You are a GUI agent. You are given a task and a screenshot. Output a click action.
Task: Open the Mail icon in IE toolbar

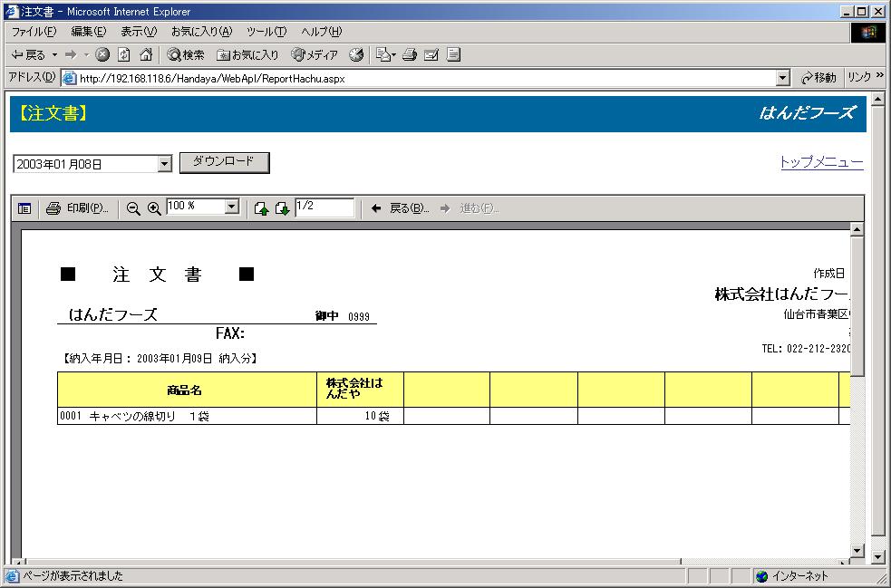click(x=383, y=54)
